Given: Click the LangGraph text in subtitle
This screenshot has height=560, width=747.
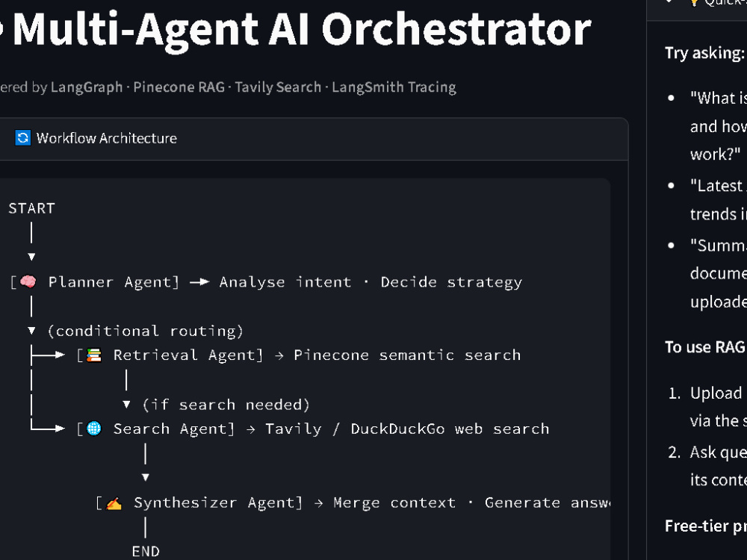Looking at the screenshot, I should pos(87,87).
